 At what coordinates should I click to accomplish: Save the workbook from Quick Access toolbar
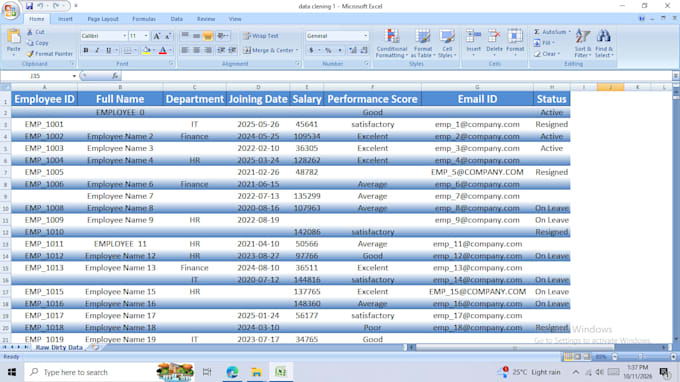[29, 6]
